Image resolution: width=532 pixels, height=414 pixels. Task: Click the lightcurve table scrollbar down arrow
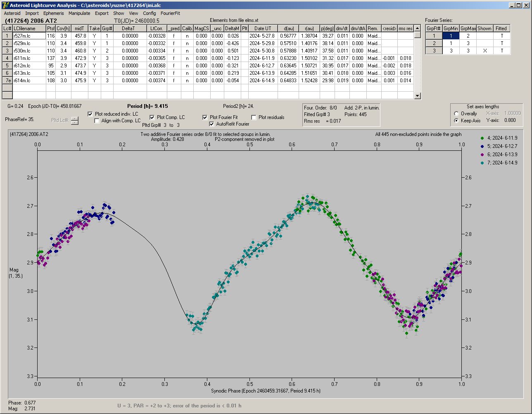point(417,96)
